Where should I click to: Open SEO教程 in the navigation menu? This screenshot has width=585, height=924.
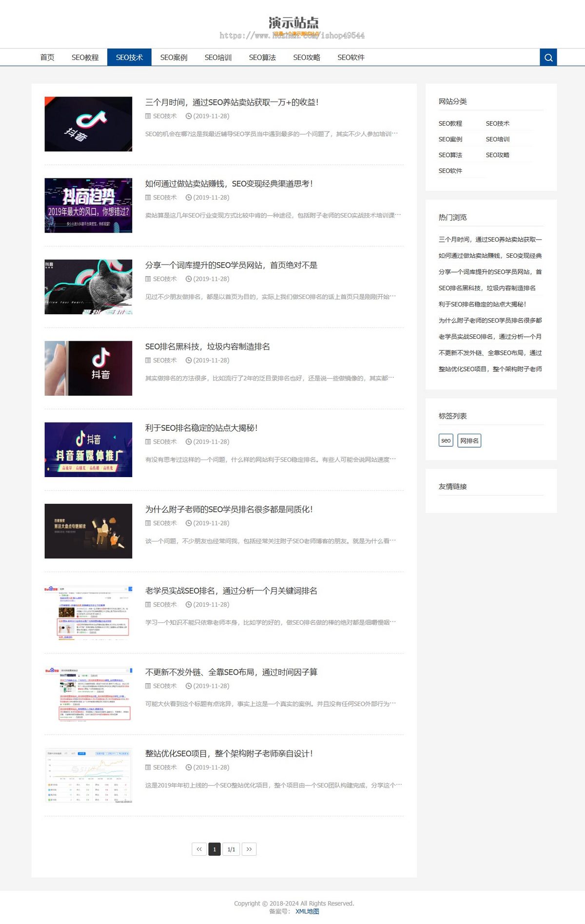pos(85,58)
